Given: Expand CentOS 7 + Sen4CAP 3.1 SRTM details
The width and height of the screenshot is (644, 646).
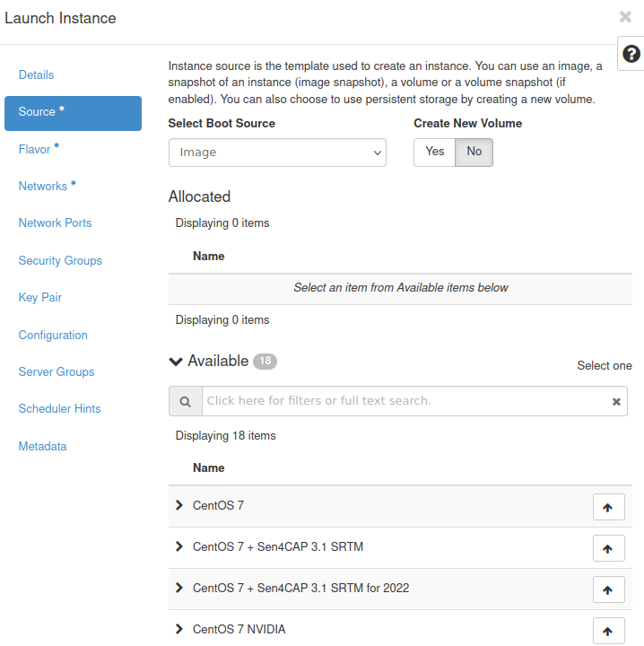Looking at the screenshot, I should (179, 547).
